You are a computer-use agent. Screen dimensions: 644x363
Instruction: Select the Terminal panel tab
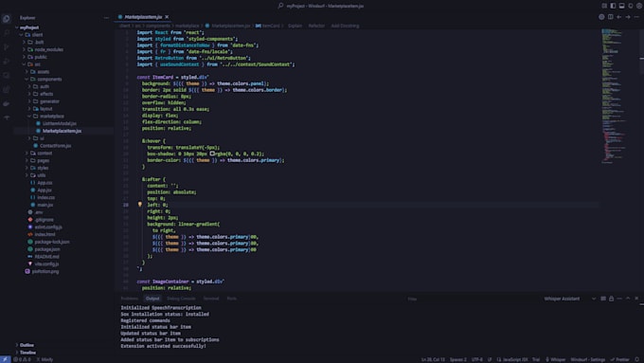click(x=211, y=299)
